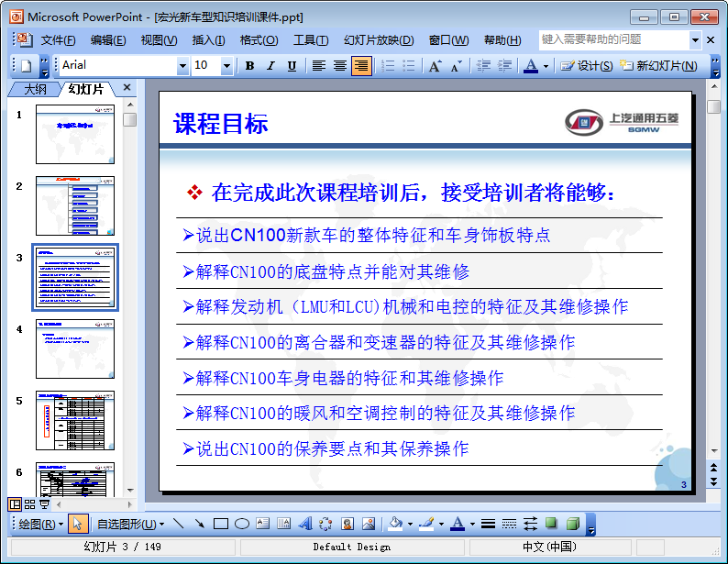Screen dimensions: 728x564
Task: Insert clip art
Action: (347, 524)
